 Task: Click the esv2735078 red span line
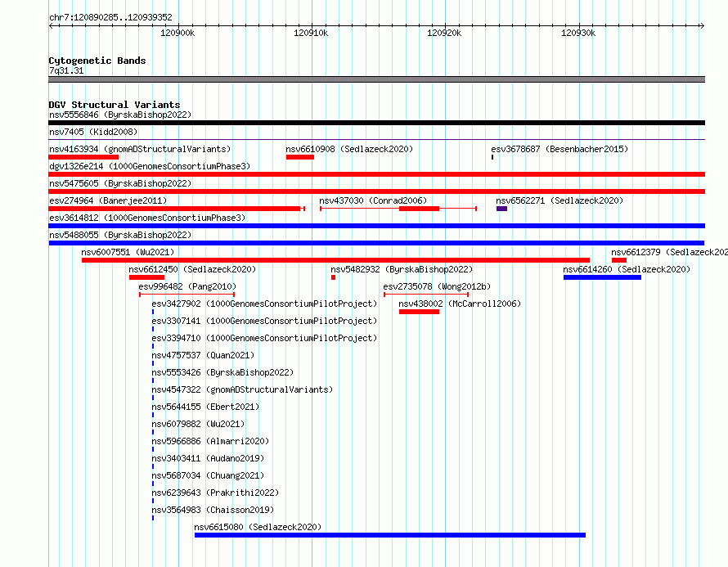click(x=426, y=295)
